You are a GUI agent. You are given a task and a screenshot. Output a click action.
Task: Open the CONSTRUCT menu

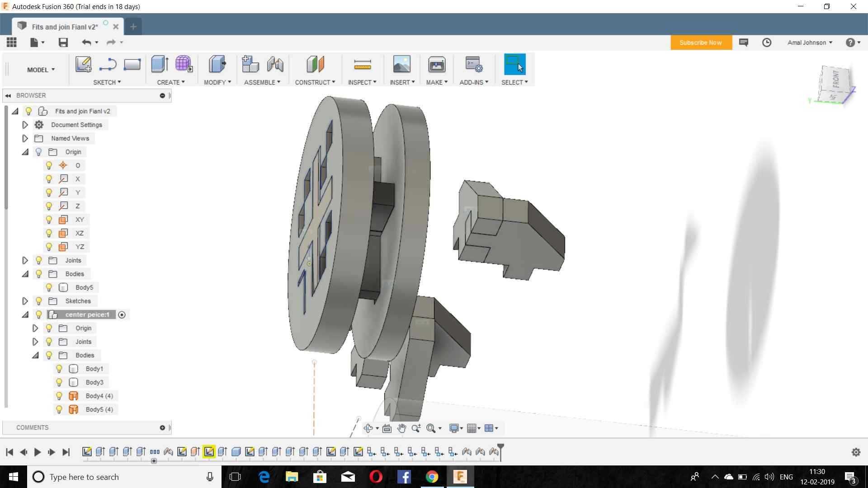315,82
